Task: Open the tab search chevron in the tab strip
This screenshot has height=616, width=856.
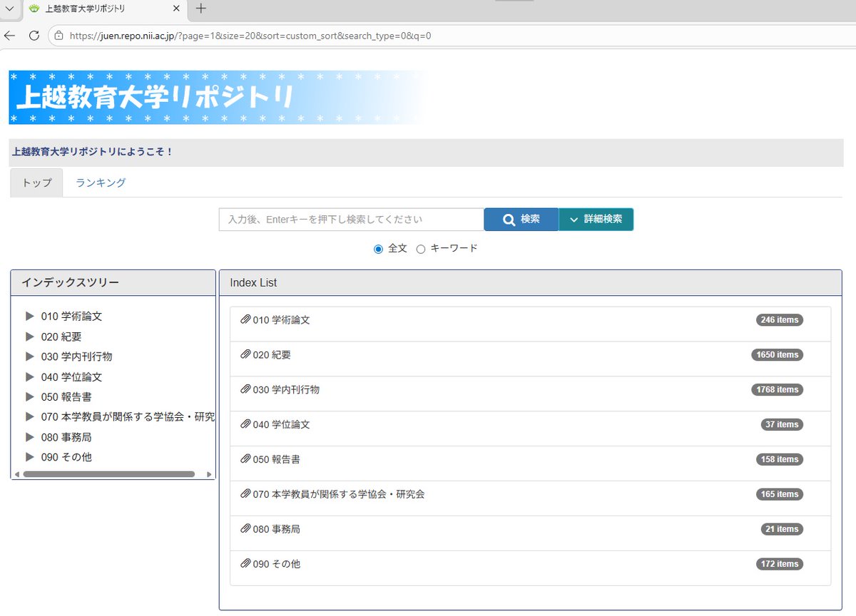Action: pos(10,9)
